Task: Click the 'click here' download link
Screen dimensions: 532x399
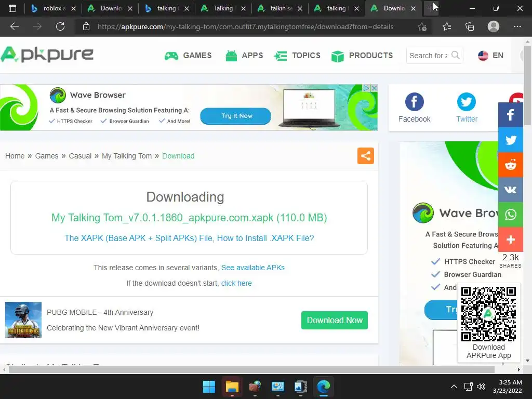Action: pyautogui.click(x=236, y=283)
